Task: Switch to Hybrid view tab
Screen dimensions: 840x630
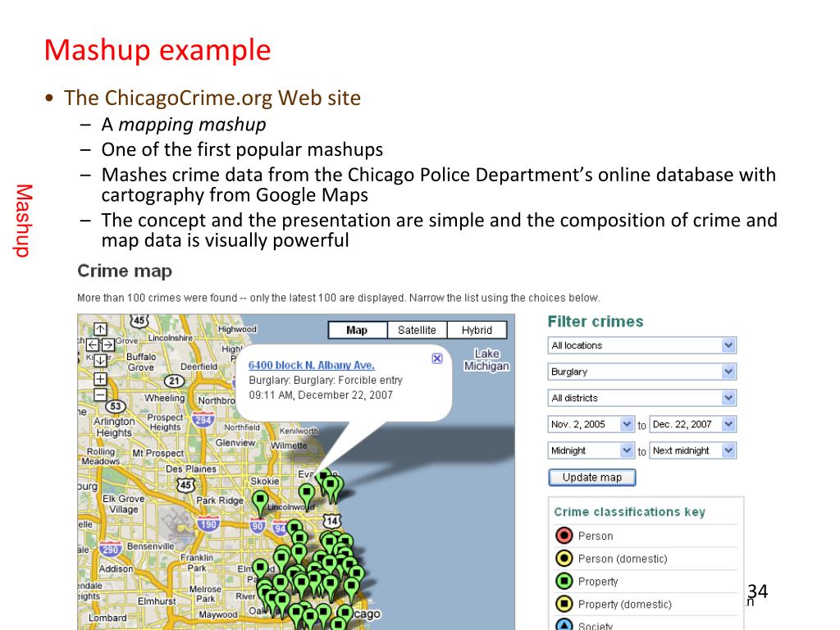Action: click(477, 330)
